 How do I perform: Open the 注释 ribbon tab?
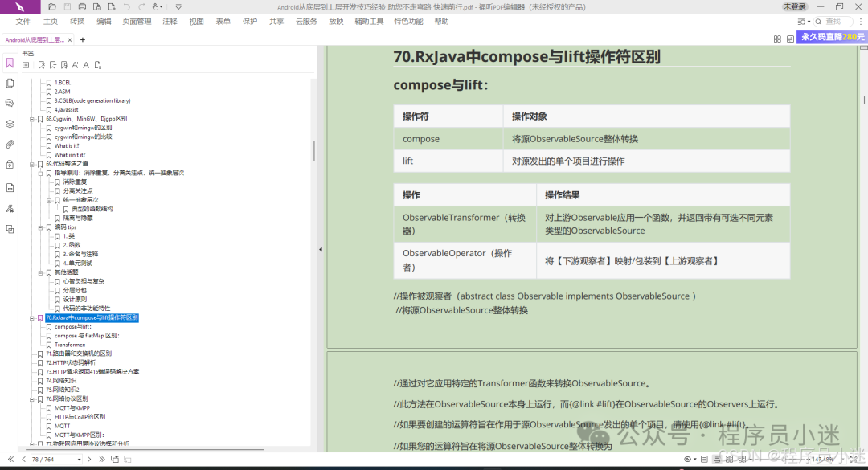tap(170, 22)
